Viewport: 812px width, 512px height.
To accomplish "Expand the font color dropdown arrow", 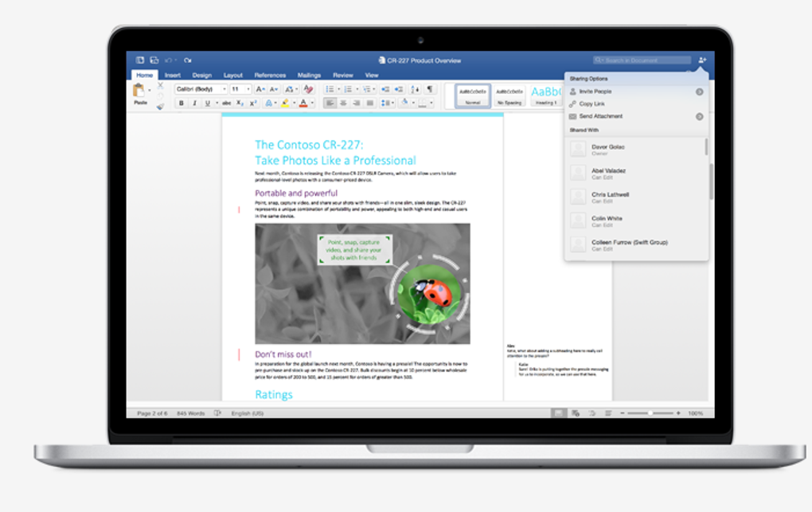I will (x=312, y=104).
